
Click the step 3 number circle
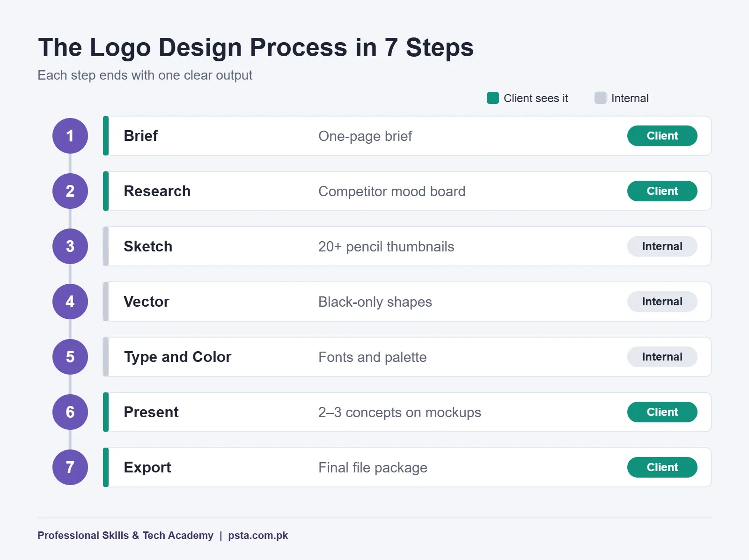70,246
